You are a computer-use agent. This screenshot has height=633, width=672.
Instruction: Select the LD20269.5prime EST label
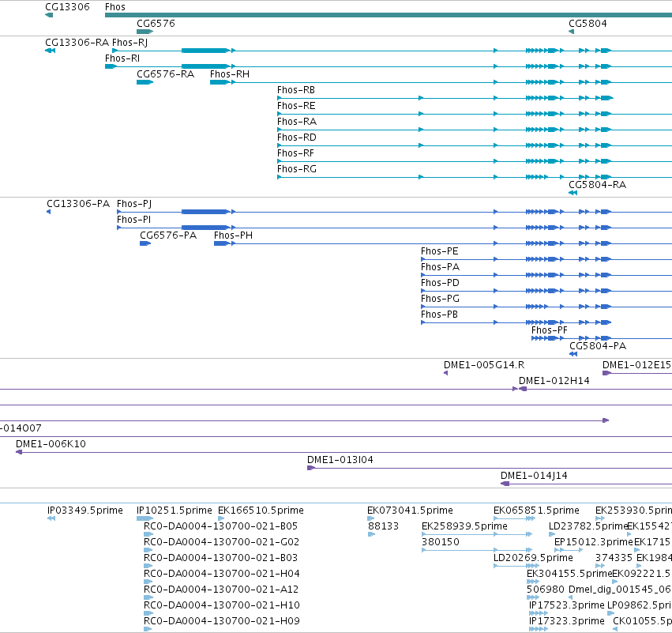point(533,558)
